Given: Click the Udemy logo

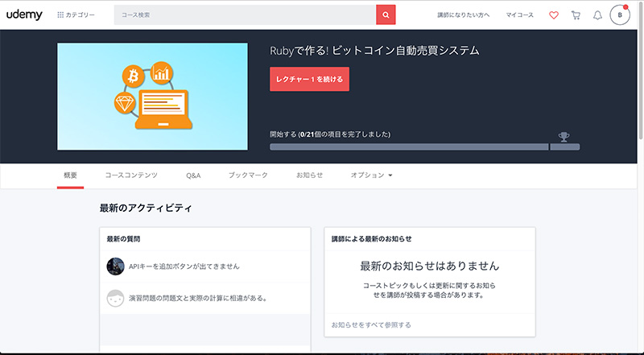Looking at the screenshot, I should click(x=24, y=14).
